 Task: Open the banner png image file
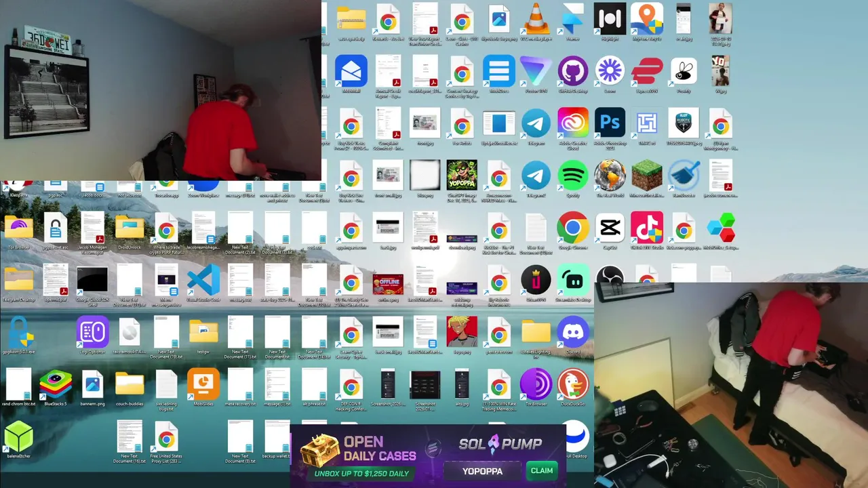click(93, 385)
